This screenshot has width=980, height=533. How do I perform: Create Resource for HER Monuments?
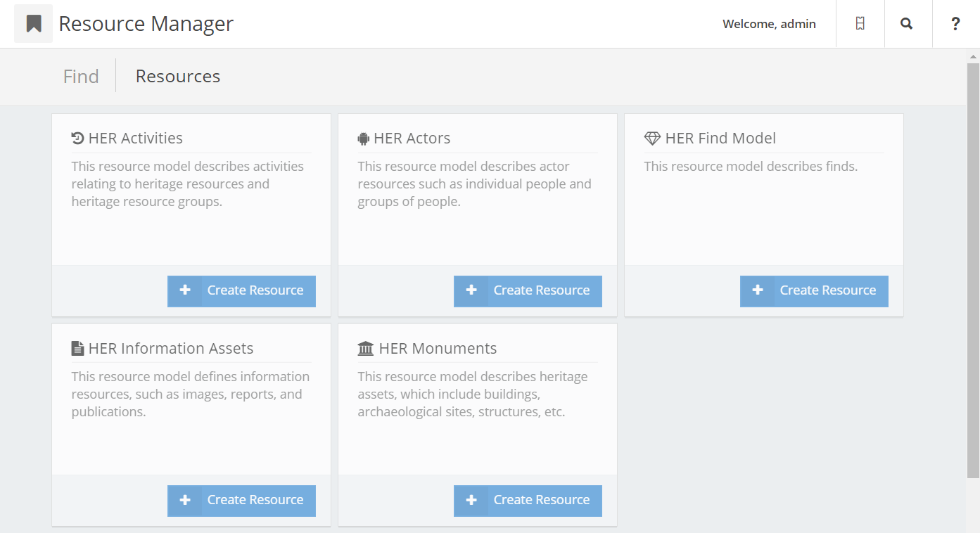528,501
